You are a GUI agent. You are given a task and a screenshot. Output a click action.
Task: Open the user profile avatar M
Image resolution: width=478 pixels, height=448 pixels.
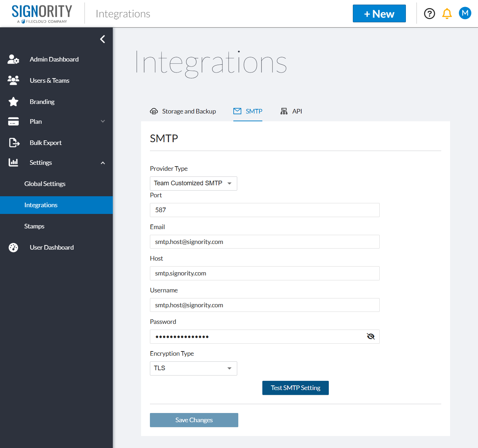pos(465,13)
